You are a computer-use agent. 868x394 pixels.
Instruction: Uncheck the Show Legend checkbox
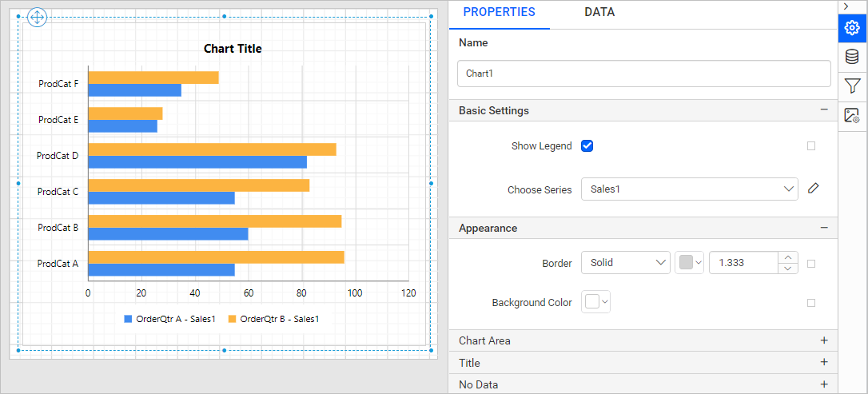pos(587,145)
